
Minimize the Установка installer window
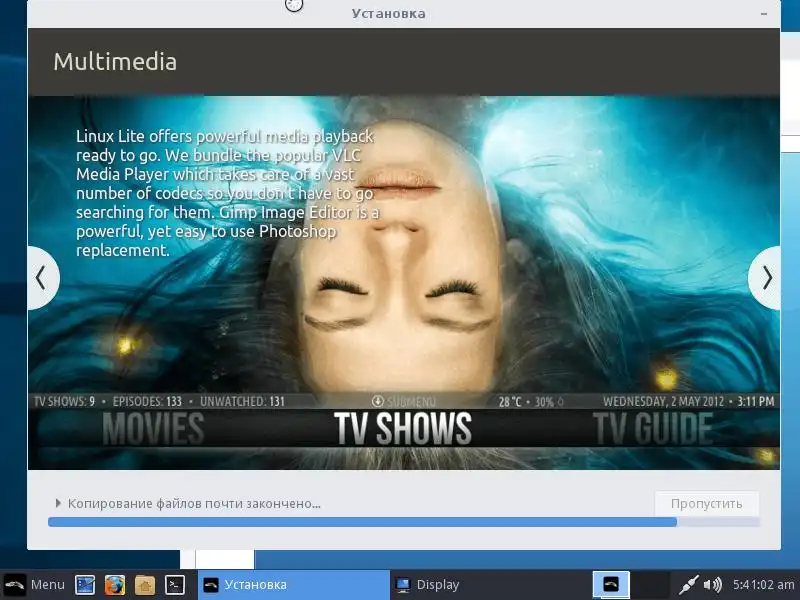click(x=764, y=14)
